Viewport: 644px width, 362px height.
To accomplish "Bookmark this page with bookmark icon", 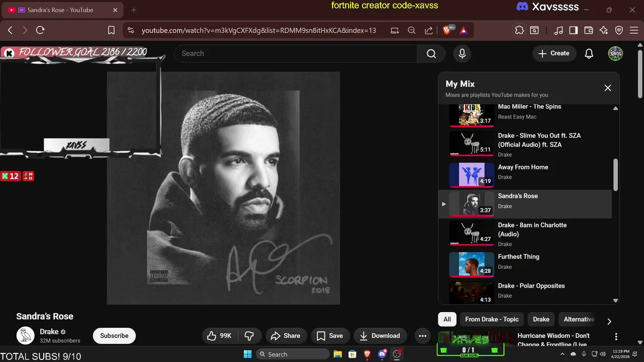I will coord(112,30).
